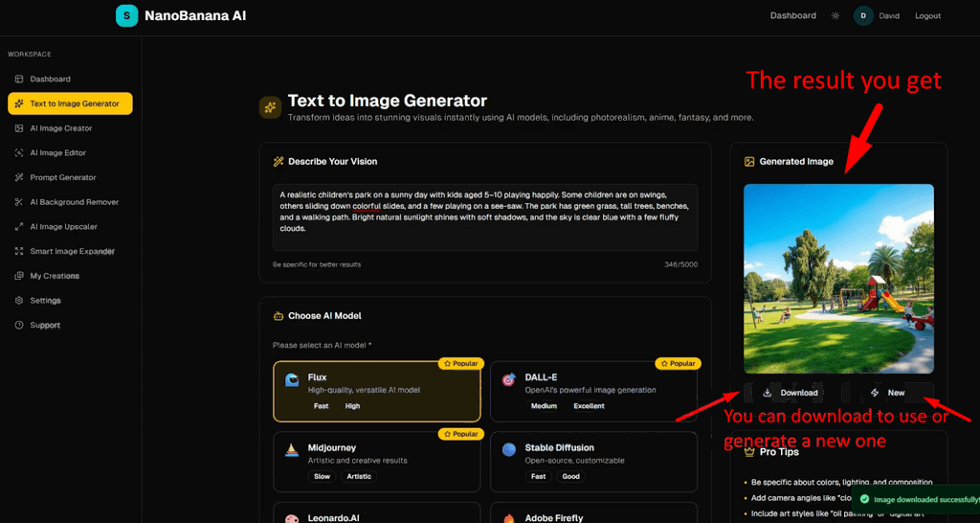Click the AI Image Upscaler arrows icon

tap(19, 226)
